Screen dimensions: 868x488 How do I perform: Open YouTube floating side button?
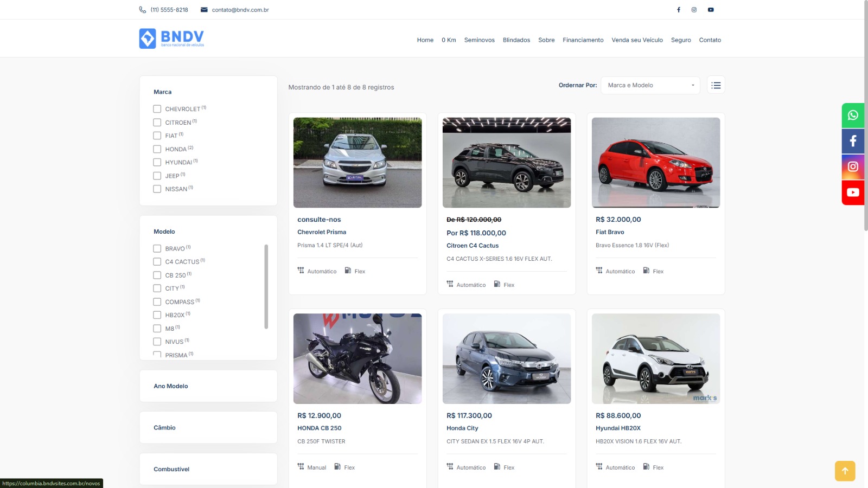click(x=853, y=192)
